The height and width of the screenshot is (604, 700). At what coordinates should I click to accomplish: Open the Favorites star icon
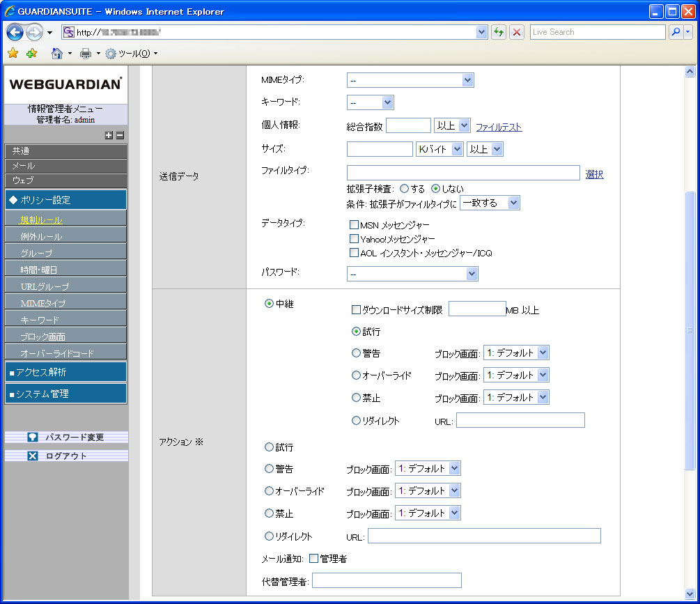click(13, 53)
